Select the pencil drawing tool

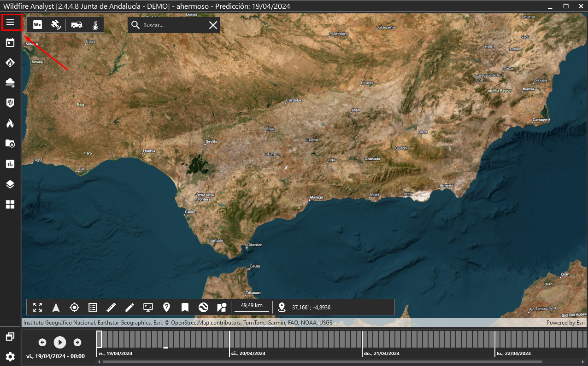(129, 307)
